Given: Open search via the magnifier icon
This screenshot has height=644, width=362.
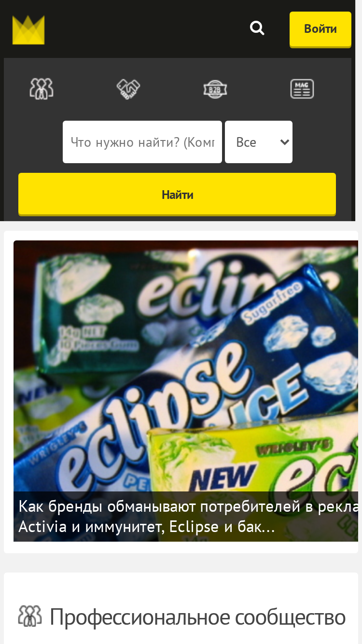Looking at the screenshot, I should click(x=257, y=28).
